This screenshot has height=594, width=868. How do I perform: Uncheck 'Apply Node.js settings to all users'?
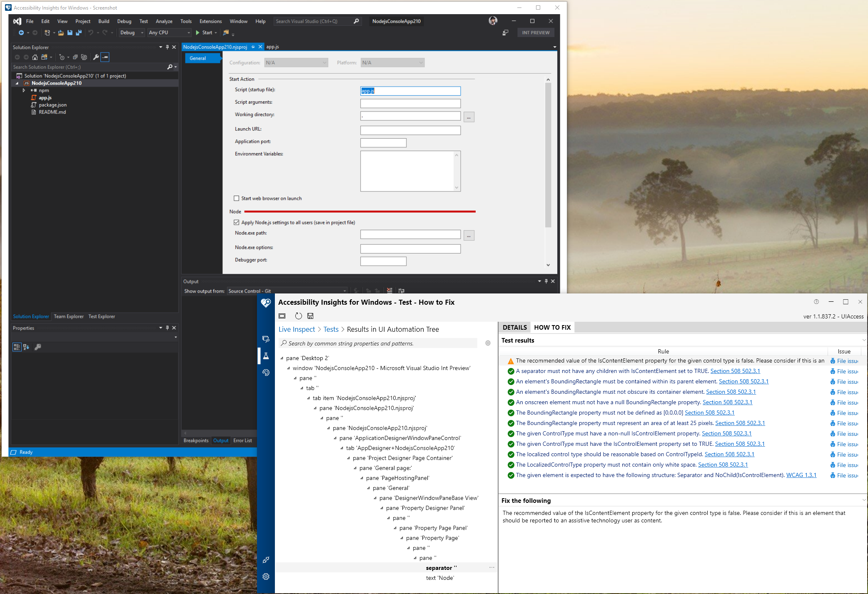pos(237,223)
